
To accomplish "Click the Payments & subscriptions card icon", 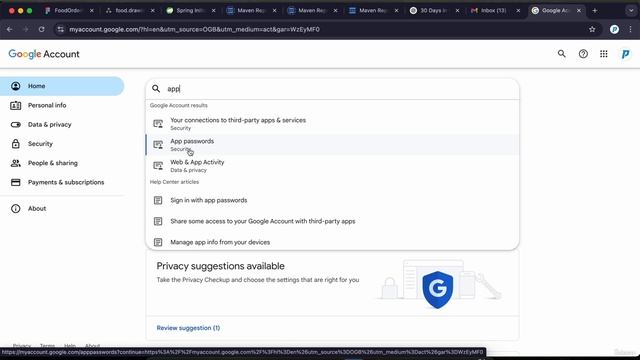I will (x=16, y=182).
